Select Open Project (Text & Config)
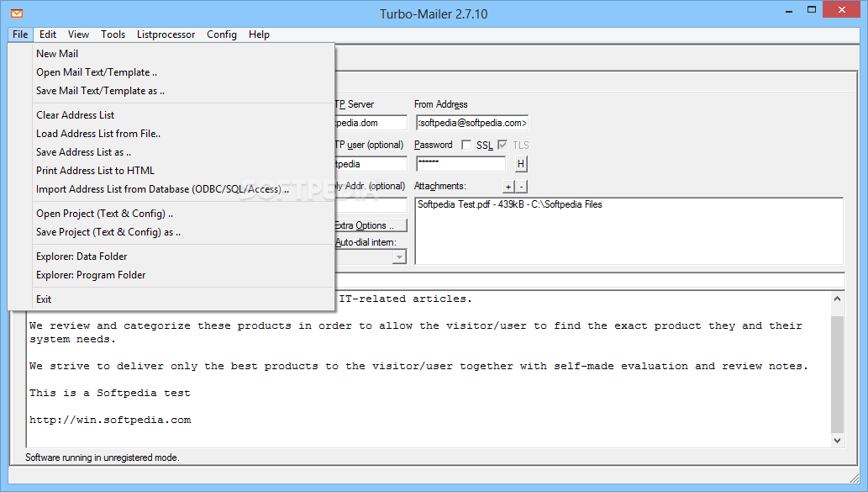 pos(171,214)
